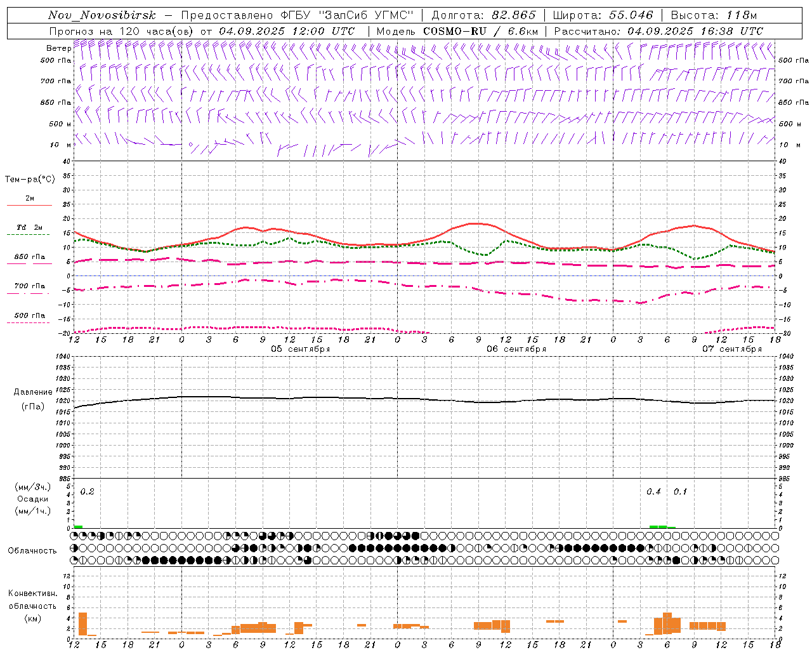Click the '(мм/1ч.)' precipitation unit label
Screen dimensions: 812x650
(33, 512)
